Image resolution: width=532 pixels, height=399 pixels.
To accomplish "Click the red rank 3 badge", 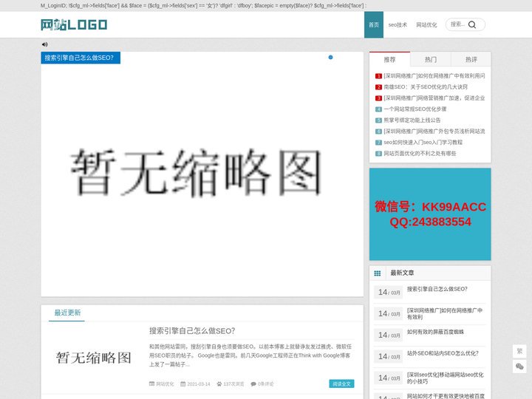I will click(378, 98).
